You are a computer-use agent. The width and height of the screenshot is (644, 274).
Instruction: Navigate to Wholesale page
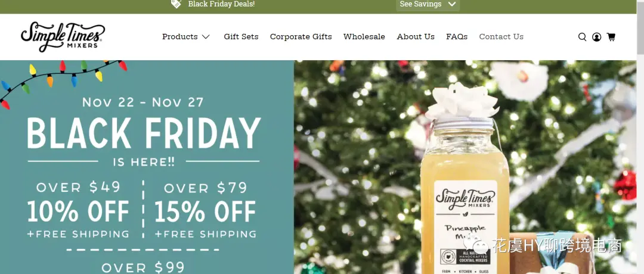(364, 36)
